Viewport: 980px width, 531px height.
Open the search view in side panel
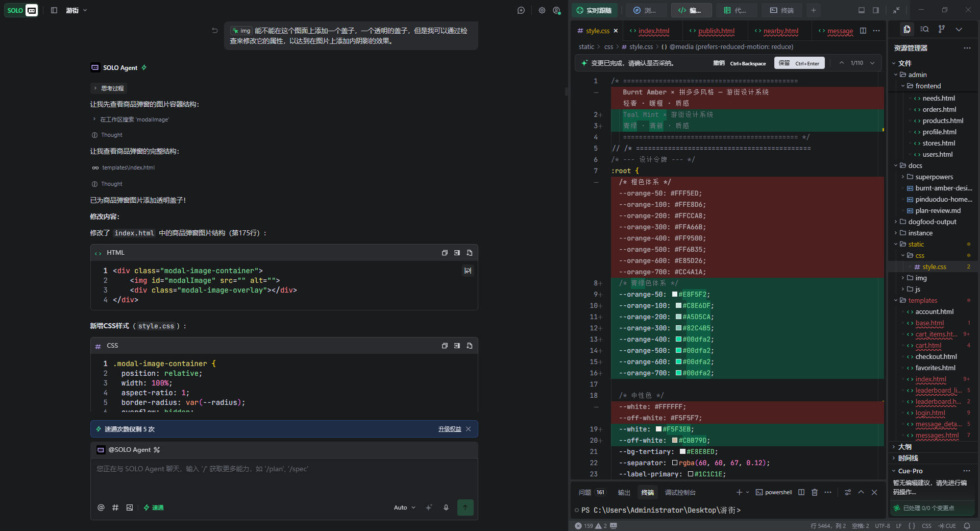924,29
